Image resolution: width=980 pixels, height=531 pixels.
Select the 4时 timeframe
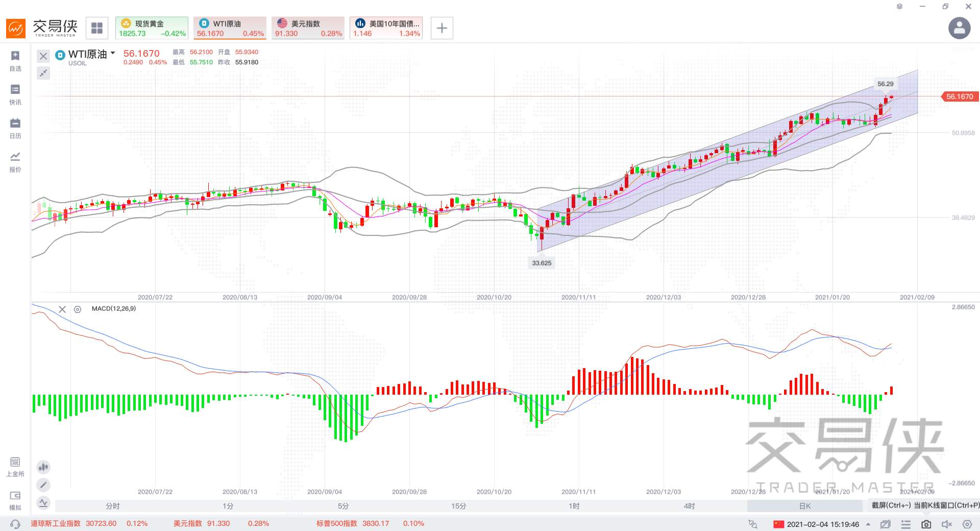click(690, 506)
